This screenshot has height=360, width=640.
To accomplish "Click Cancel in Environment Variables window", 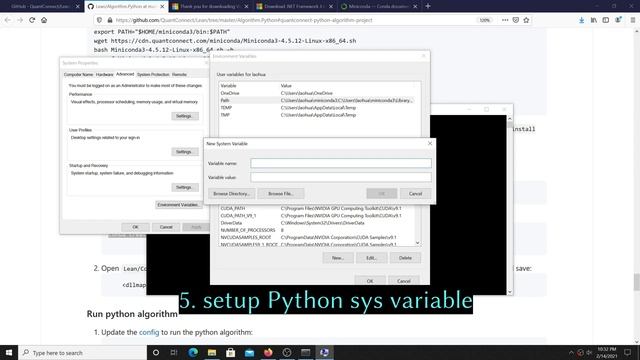I will tap(404, 281).
